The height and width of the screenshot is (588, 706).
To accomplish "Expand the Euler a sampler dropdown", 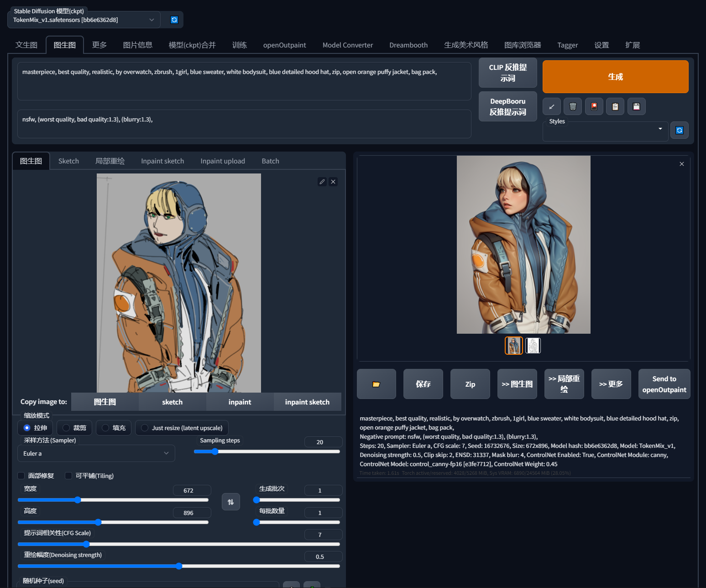I will tap(96, 453).
